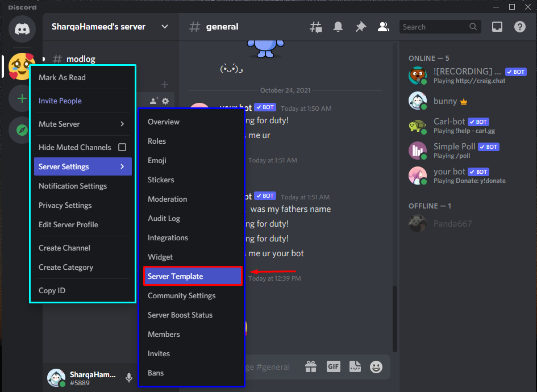This screenshot has width=537, height=392.
Task: Click Carl-bot member name
Action: tap(449, 121)
